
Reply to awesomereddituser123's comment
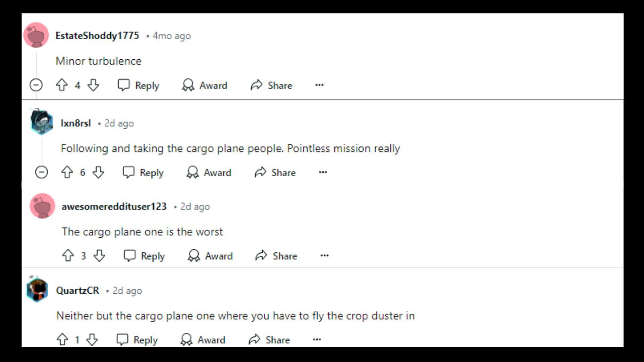(144, 256)
